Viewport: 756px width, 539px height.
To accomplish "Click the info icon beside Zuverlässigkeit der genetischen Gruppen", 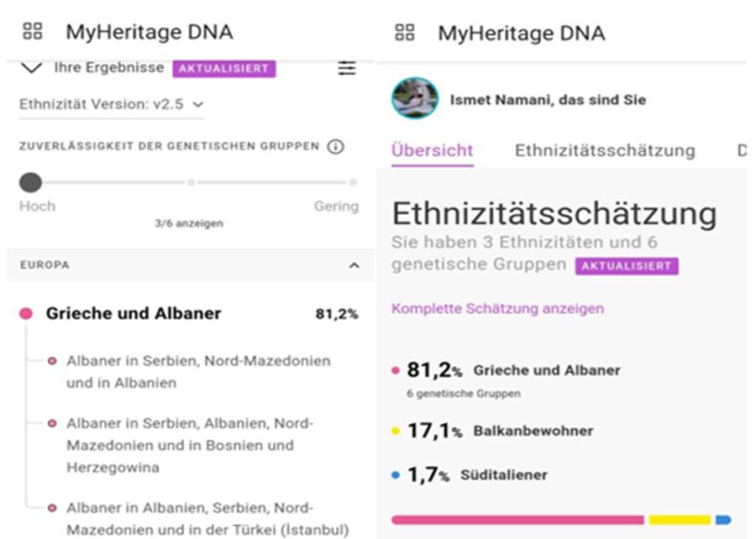I will (x=335, y=146).
